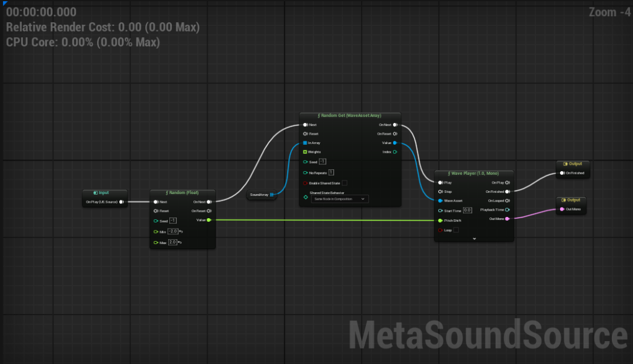
Task: Click the In Array pin on Random Get
Action: pos(305,143)
